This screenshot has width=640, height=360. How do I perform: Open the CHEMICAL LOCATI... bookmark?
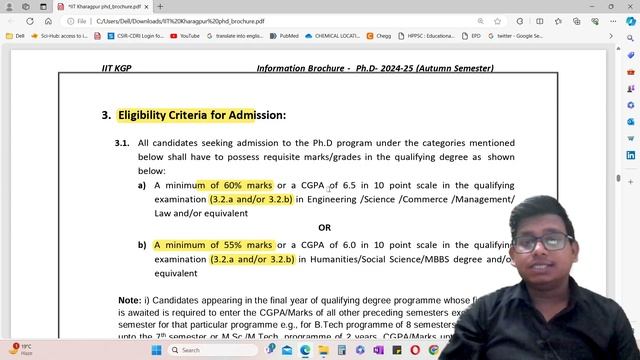click(333, 36)
